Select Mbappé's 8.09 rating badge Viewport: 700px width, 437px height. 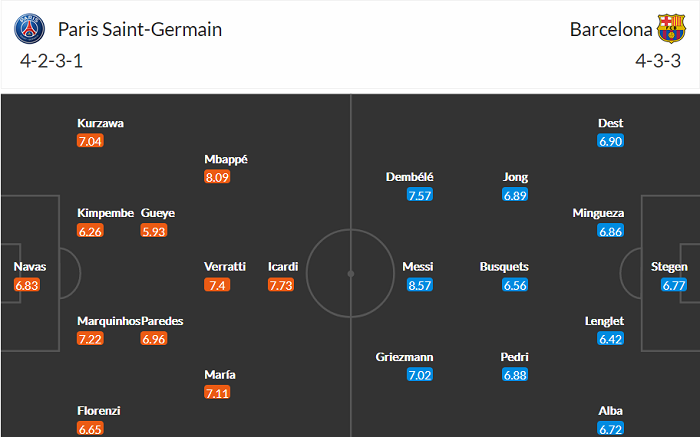[218, 177]
